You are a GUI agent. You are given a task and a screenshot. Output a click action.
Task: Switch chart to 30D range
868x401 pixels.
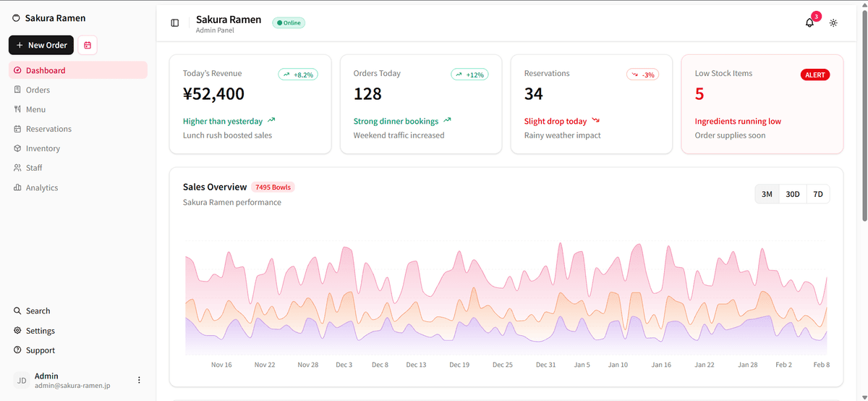point(793,194)
